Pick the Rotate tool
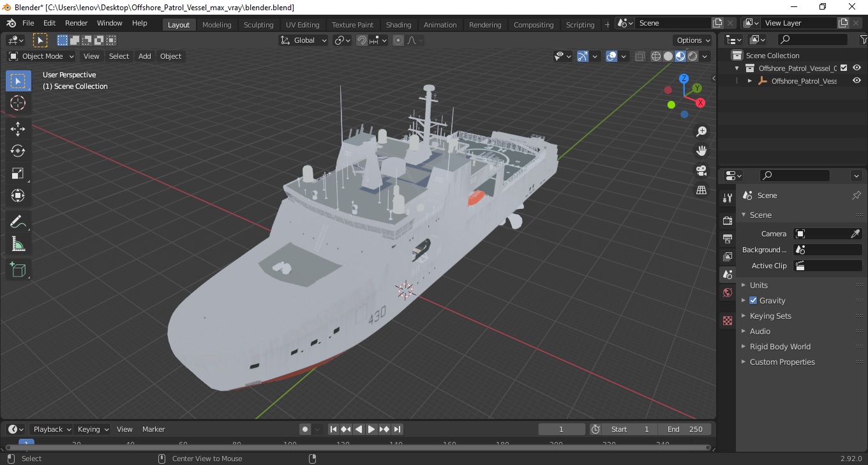 18,151
